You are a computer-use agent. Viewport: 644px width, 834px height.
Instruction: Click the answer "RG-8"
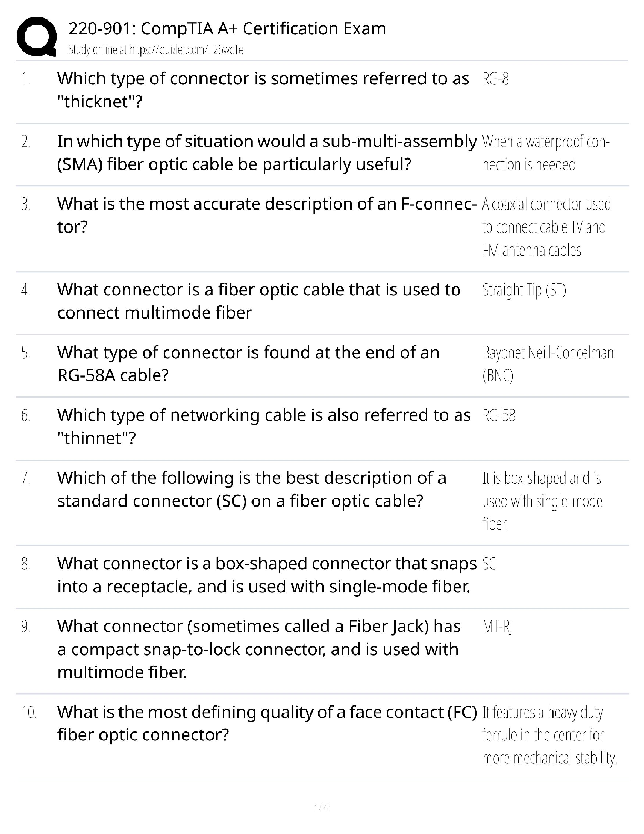point(495,79)
